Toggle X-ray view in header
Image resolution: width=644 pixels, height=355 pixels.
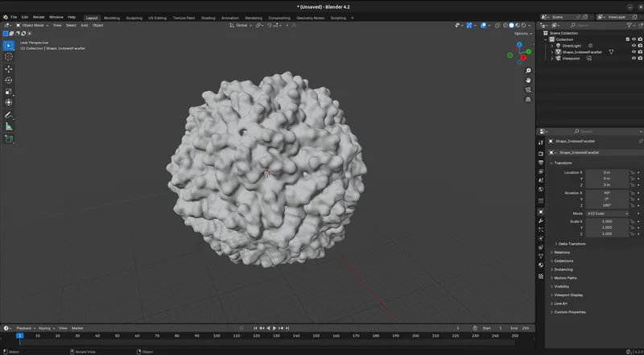(x=497, y=26)
